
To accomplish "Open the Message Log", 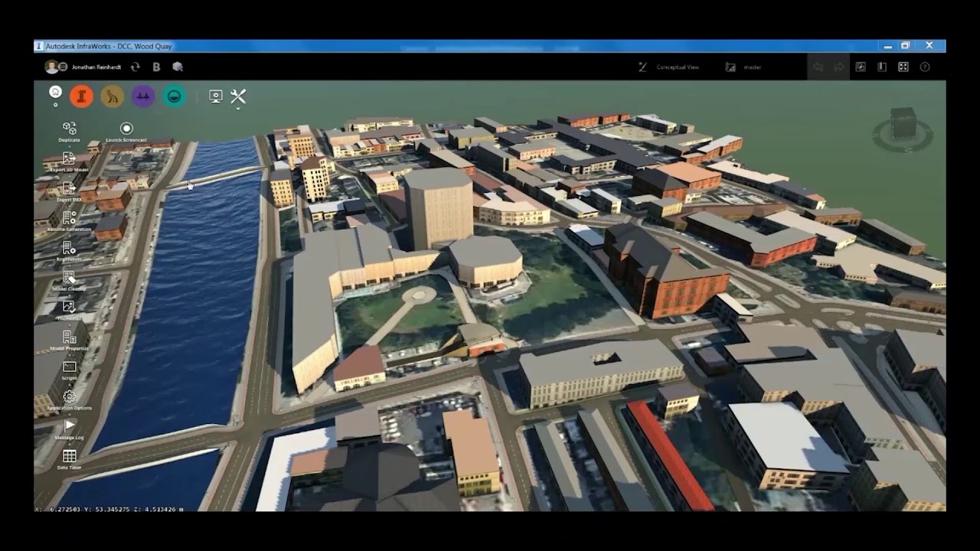I will pos(69,426).
